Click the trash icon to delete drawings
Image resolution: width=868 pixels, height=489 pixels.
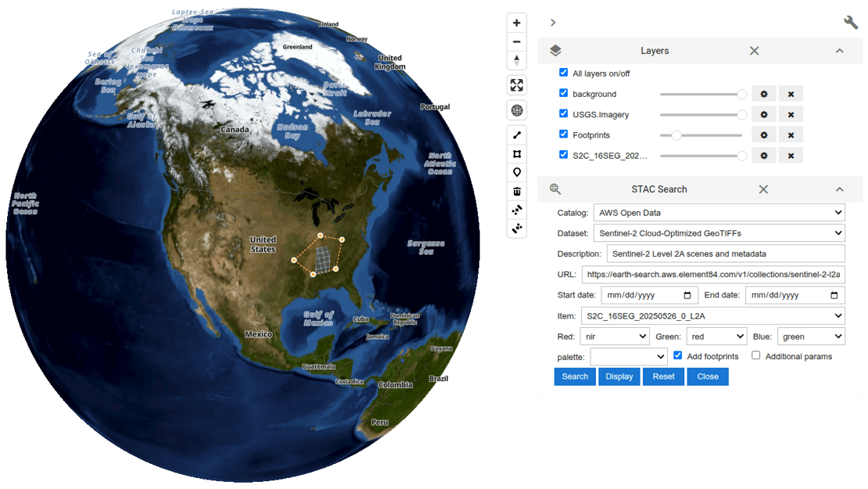517,192
